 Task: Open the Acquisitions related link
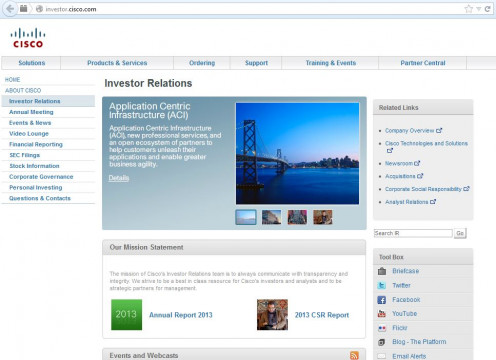(400, 176)
